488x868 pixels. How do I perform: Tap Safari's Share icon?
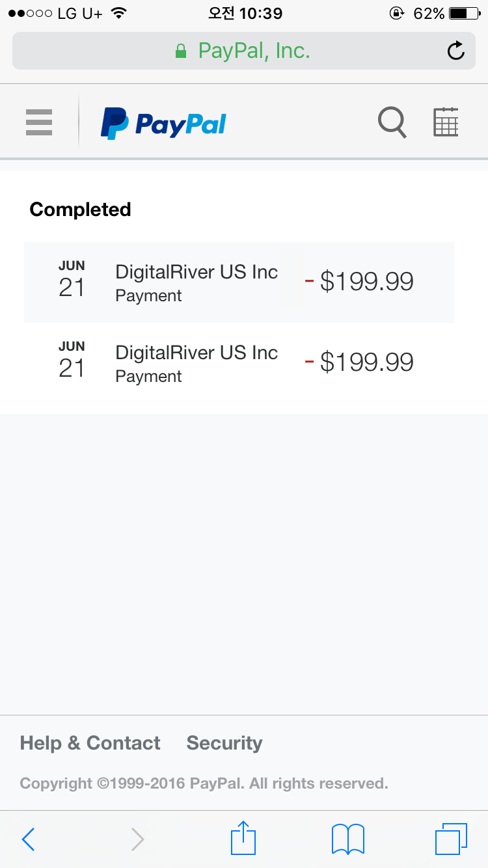(x=243, y=838)
